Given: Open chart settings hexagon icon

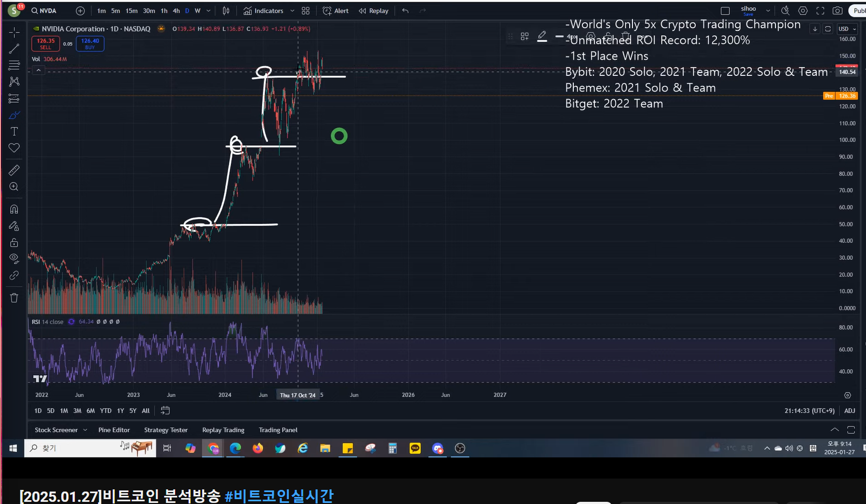Looking at the screenshot, I should point(803,11).
